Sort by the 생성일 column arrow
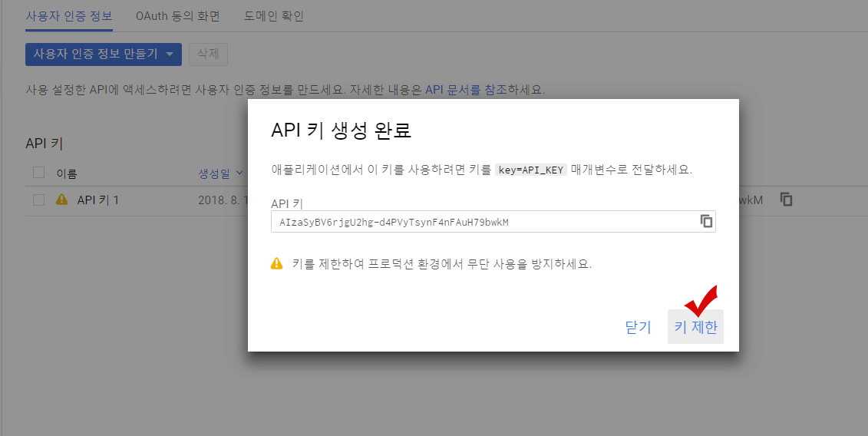 click(239, 173)
